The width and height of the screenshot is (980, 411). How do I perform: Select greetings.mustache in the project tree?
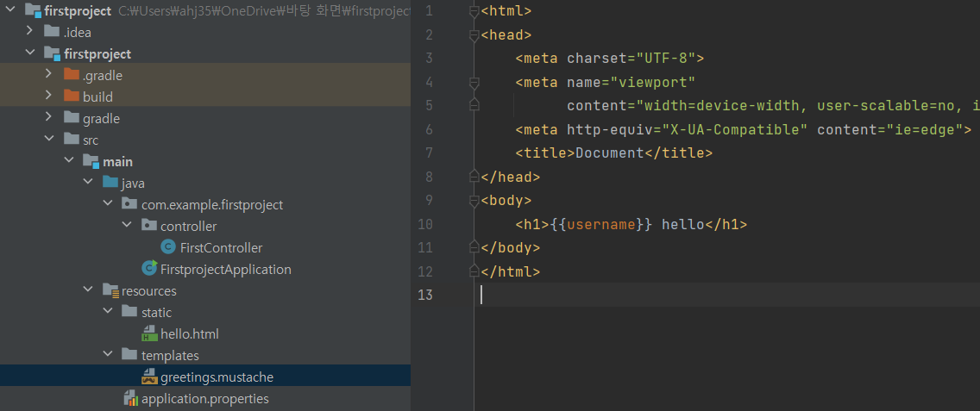point(217,377)
